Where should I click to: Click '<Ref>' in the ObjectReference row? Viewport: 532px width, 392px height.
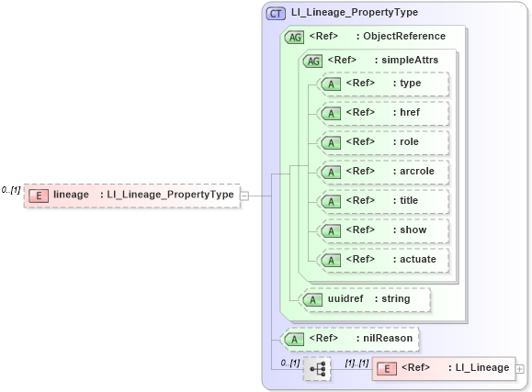(323, 36)
